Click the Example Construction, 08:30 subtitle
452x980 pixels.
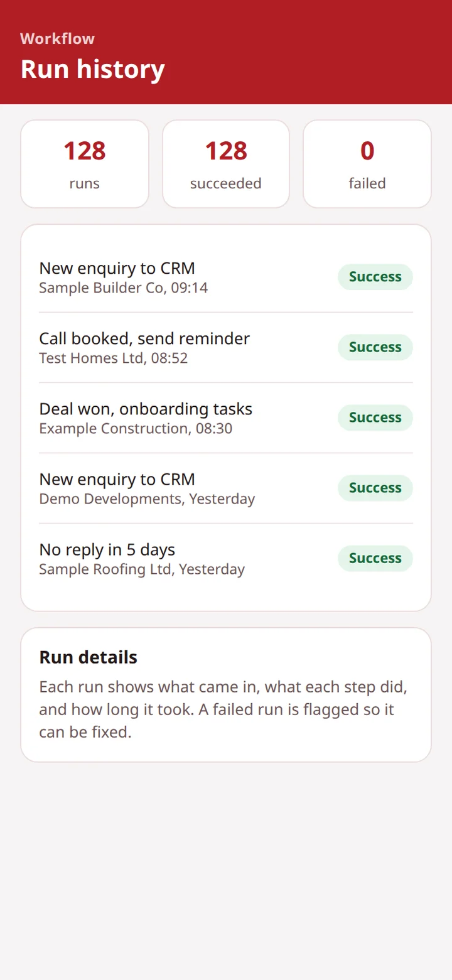136,429
